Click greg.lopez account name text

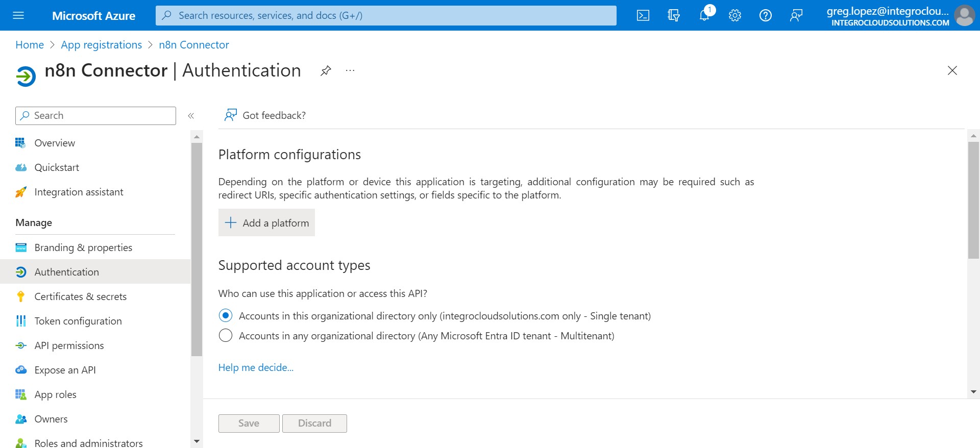coord(888,11)
